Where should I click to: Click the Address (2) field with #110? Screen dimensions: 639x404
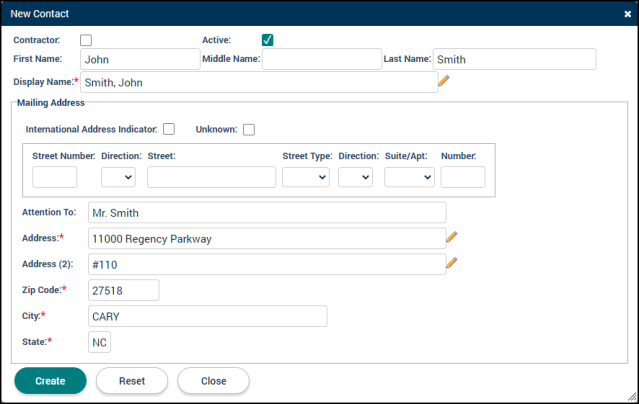coord(267,264)
